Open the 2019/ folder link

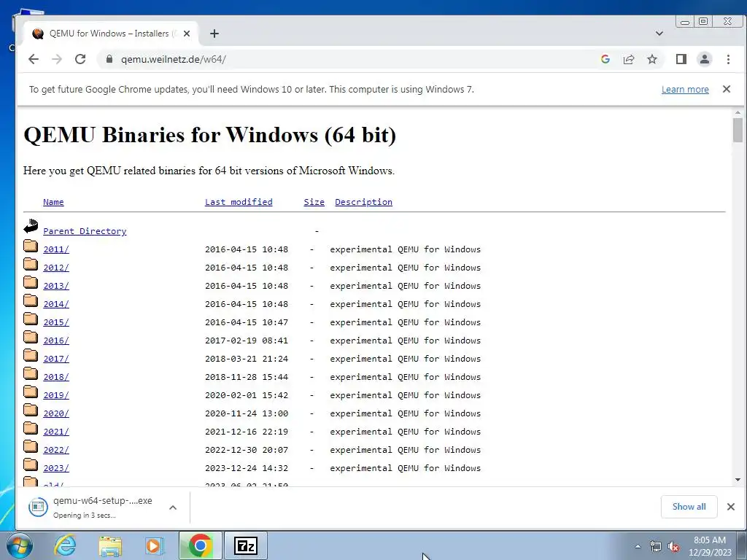coord(55,395)
